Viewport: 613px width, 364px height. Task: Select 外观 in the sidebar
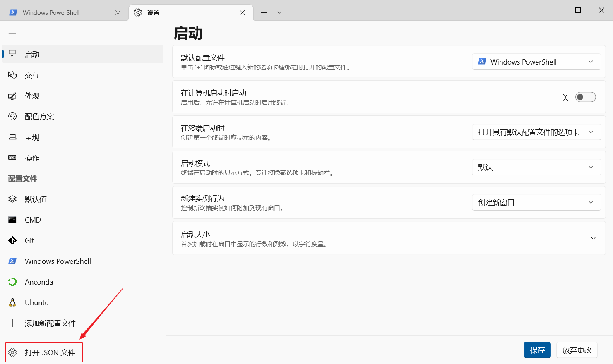click(83, 96)
